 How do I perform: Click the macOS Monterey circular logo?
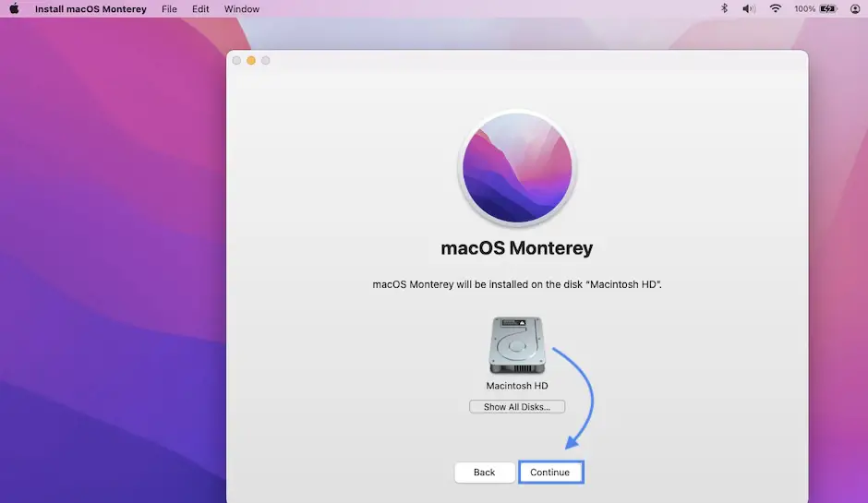tap(517, 168)
